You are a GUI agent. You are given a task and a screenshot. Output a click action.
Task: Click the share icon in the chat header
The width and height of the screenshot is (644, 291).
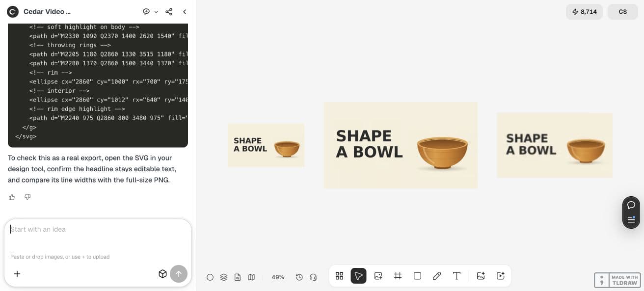169,12
